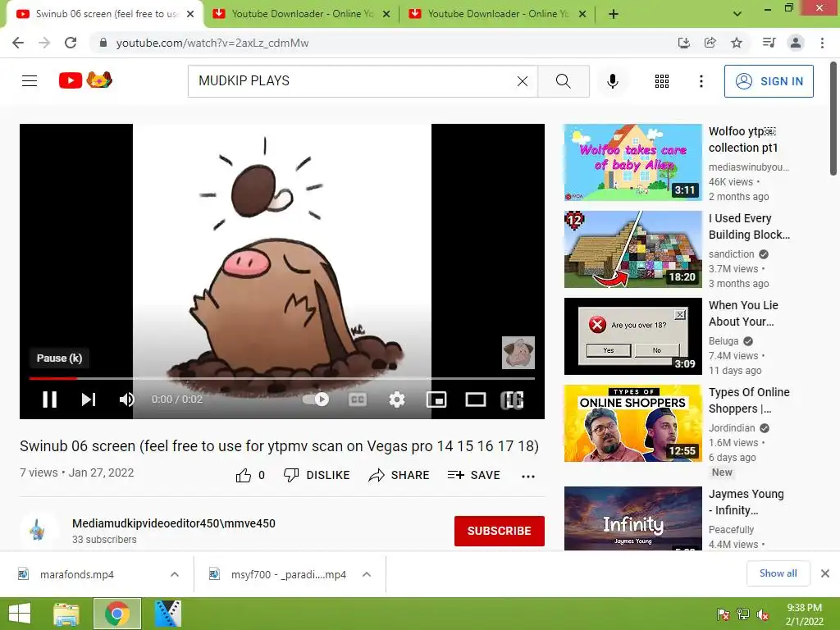Close the downloads bar

point(825,573)
